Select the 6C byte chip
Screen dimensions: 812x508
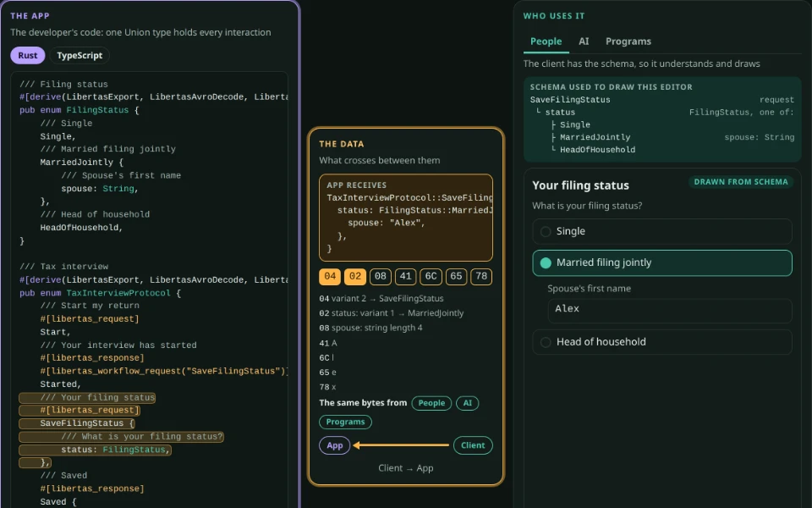[x=431, y=276]
